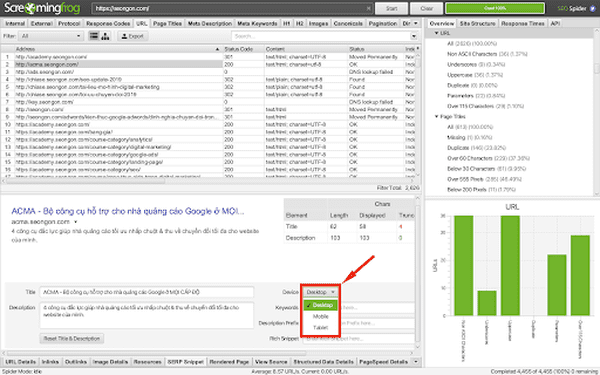Open View Source bottom tab
The width and height of the screenshot is (600, 375).
pyautogui.click(x=271, y=362)
